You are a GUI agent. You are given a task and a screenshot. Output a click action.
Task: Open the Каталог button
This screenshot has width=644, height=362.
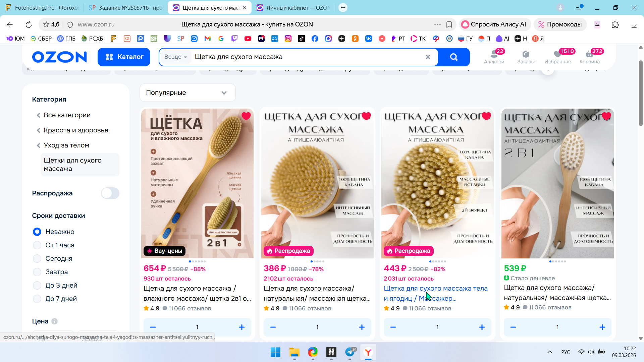coord(124,57)
